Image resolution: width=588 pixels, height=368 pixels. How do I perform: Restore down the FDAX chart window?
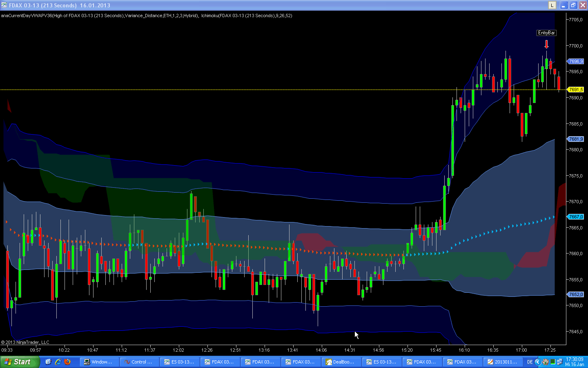point(573,5)
